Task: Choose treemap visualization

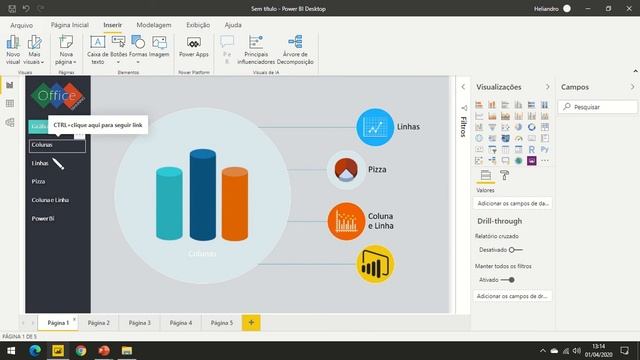Action: tap(544, 127)
